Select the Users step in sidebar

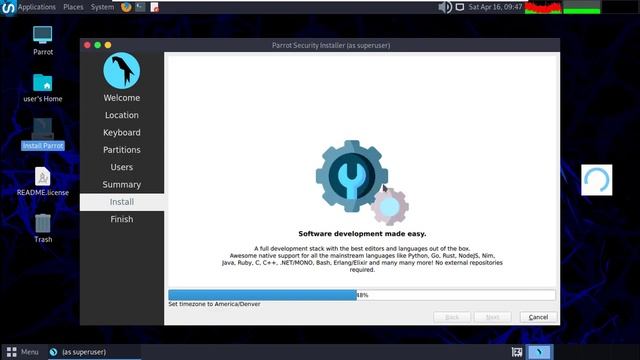(x=122, y=167)
